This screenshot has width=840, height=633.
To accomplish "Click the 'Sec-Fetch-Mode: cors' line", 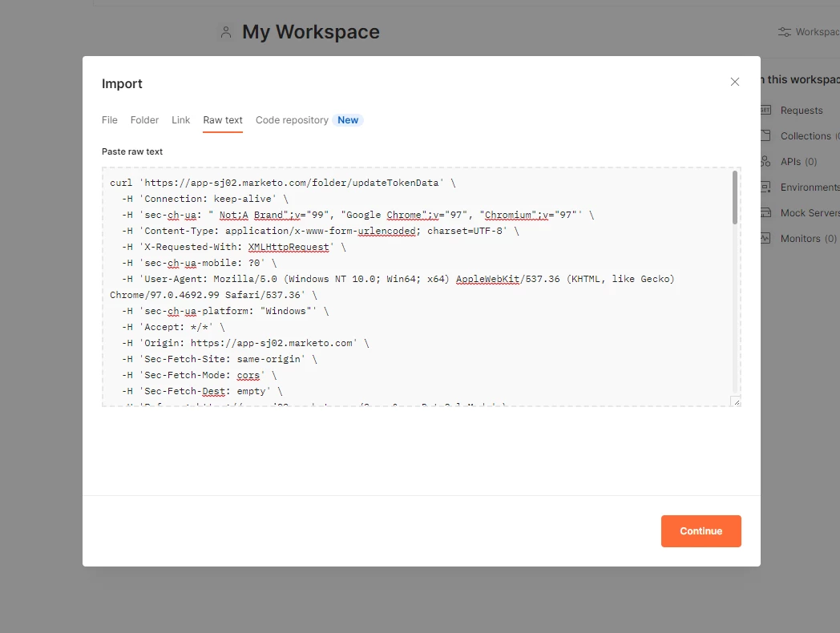I will (x=200, y=376).
